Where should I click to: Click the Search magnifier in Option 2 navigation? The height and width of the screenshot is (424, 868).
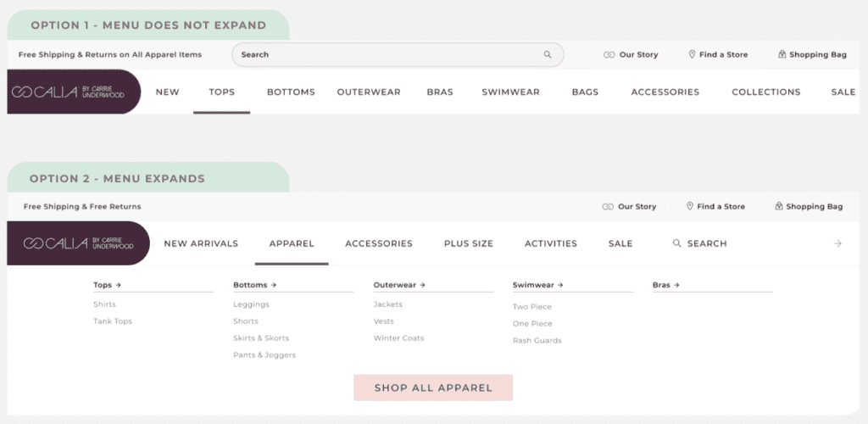[676, 243]
